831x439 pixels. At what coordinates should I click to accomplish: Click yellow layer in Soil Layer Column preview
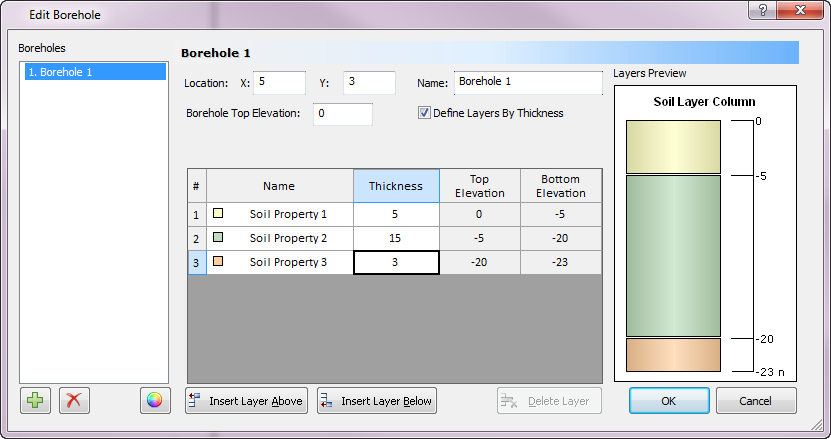pos(674,147)
